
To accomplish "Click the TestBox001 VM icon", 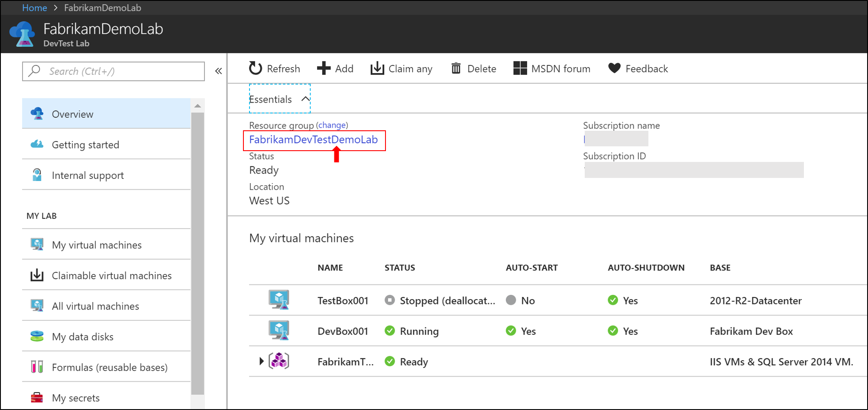I will 279,300.
